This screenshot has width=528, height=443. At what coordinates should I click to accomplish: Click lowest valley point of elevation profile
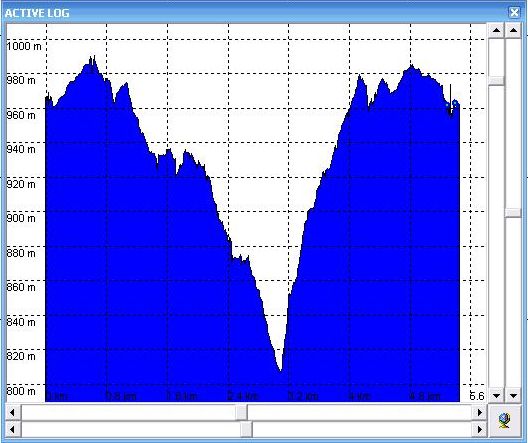[x=280, y=370]
